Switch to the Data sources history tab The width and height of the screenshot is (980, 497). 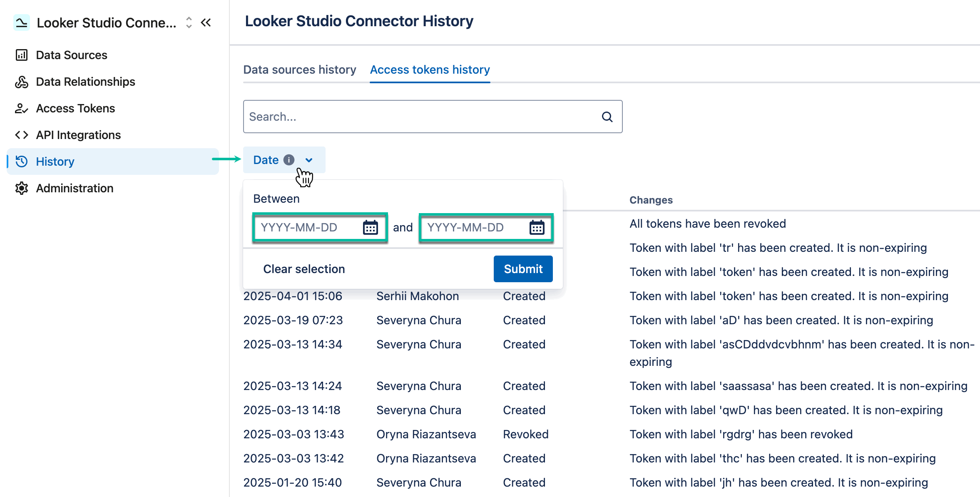(x=299, y=70)
